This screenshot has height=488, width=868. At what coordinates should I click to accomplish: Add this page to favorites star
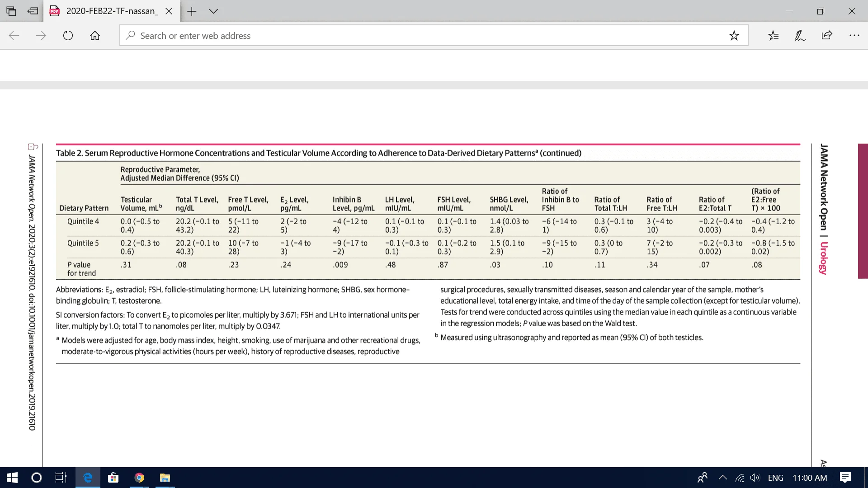pos(734,36)
